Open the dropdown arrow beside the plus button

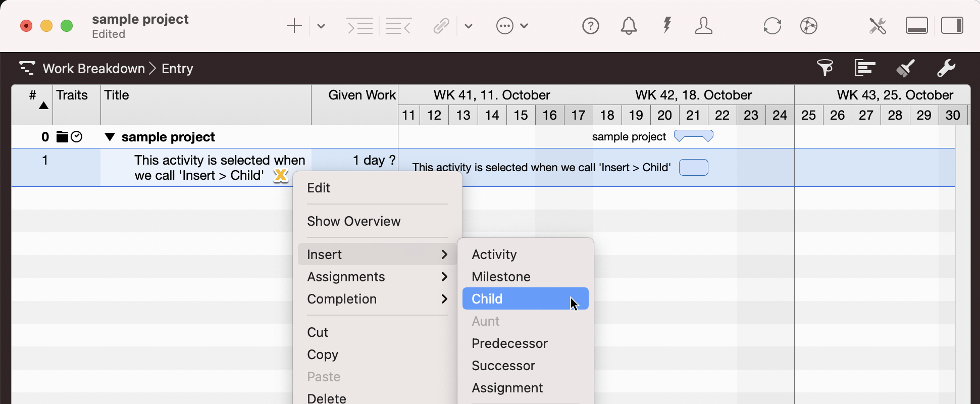(x=321, y=26)
